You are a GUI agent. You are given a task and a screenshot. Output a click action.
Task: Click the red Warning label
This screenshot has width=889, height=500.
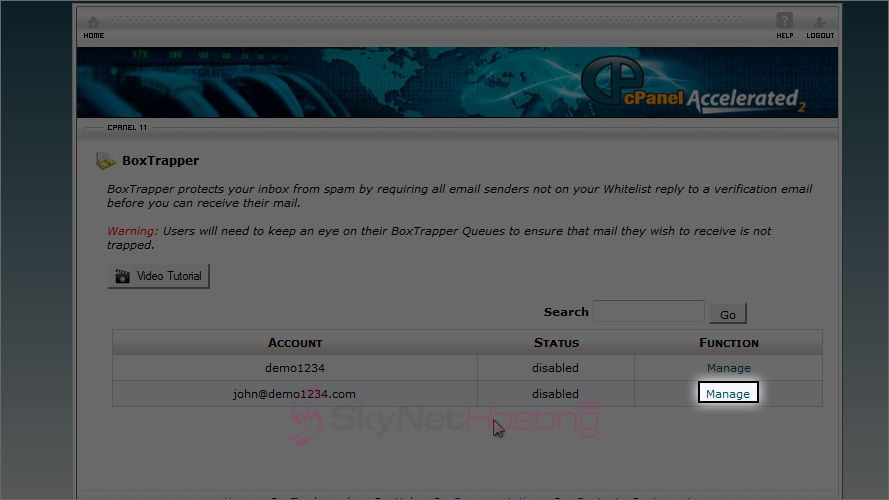point(133,231)
